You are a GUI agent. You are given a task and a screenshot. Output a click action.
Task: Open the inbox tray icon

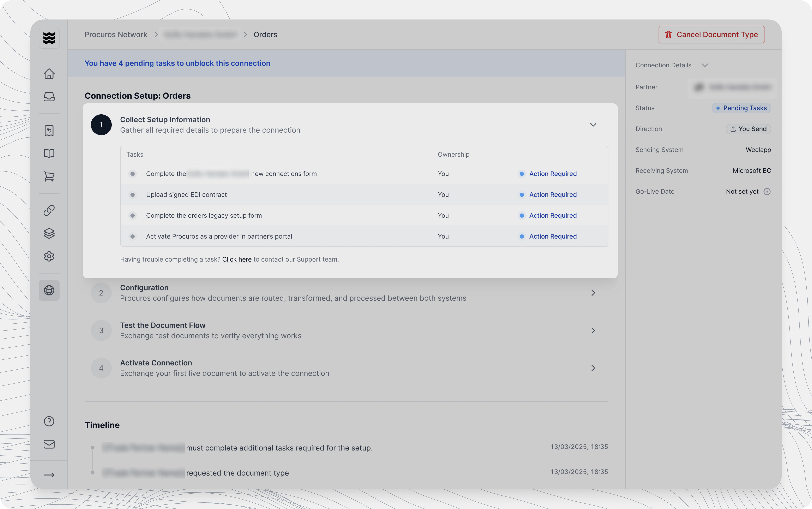49,97
